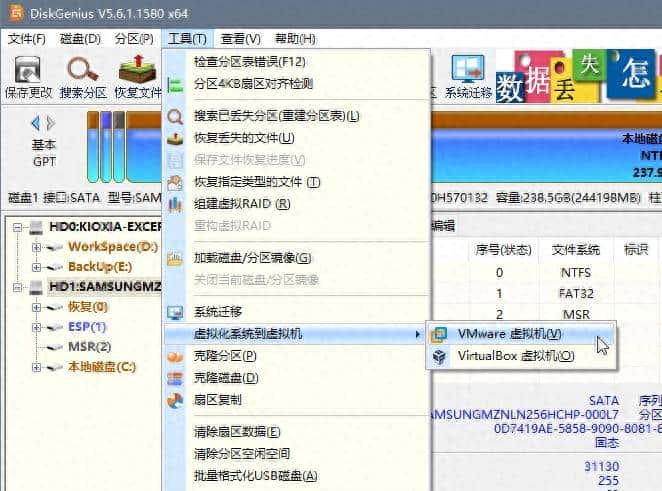Click the 4KB sector alignment check icon
Screen dimensions: 662x491
[175, 84]
